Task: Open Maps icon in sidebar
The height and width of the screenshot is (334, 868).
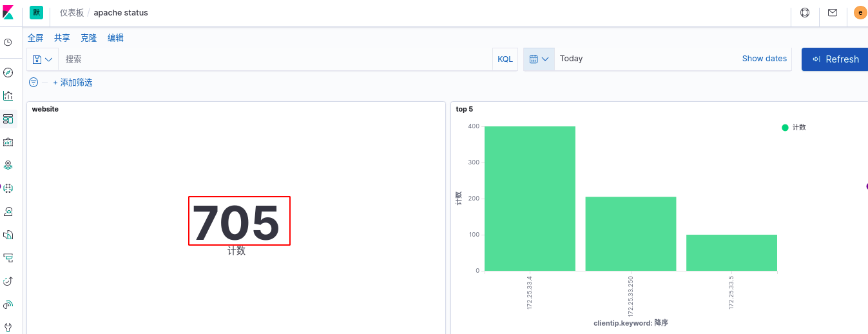Action: (x=8, y=165)
